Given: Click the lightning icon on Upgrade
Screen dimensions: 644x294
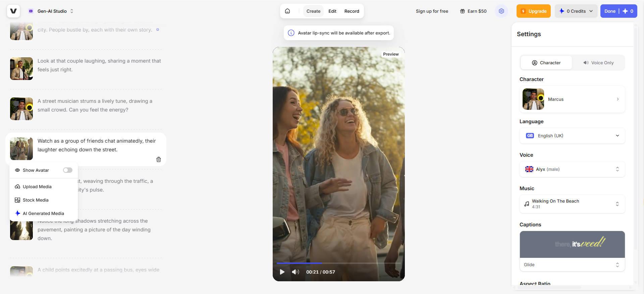Looking at the screenshot, I should (x=523, y=11).
